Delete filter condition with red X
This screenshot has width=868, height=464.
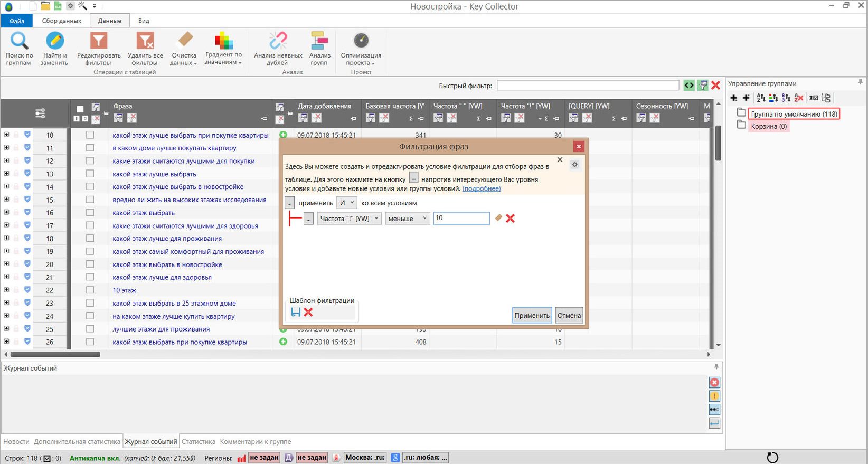(510, 218)
